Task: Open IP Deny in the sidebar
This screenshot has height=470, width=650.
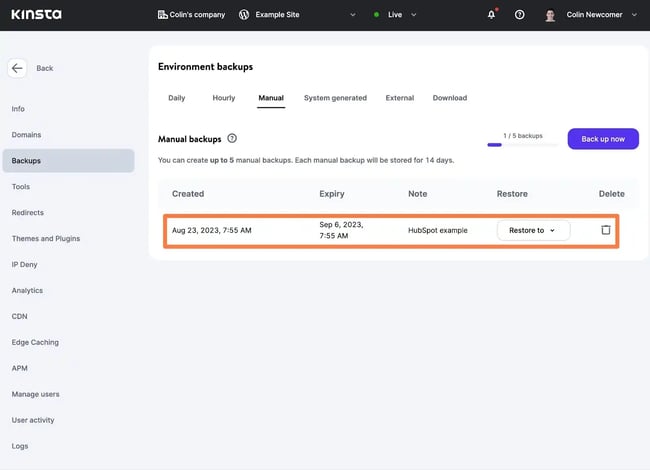Action: click(x=24, y=264)
